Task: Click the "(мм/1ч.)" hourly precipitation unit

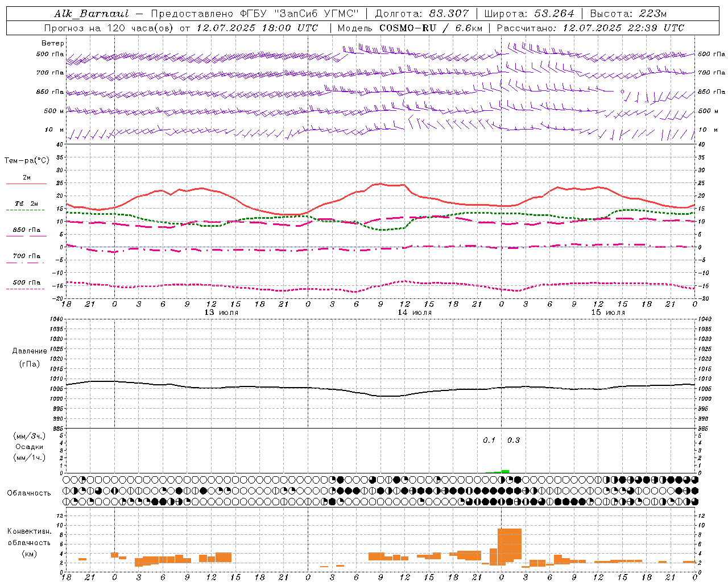Action: (30, 458)
